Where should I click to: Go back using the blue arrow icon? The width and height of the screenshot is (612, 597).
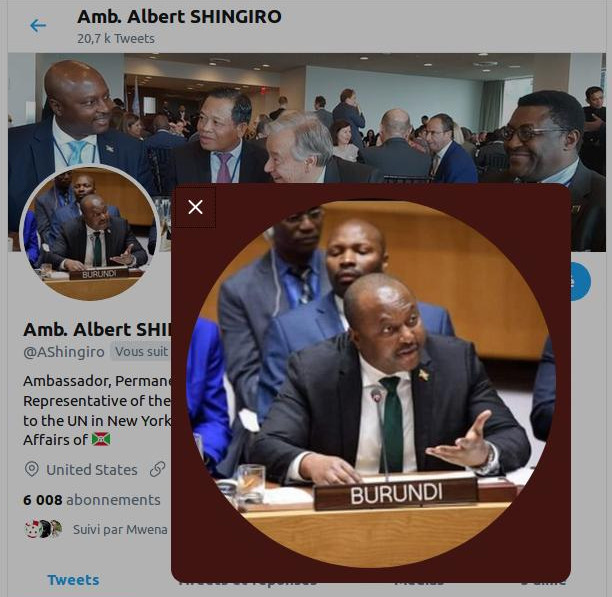click(38, 26)
